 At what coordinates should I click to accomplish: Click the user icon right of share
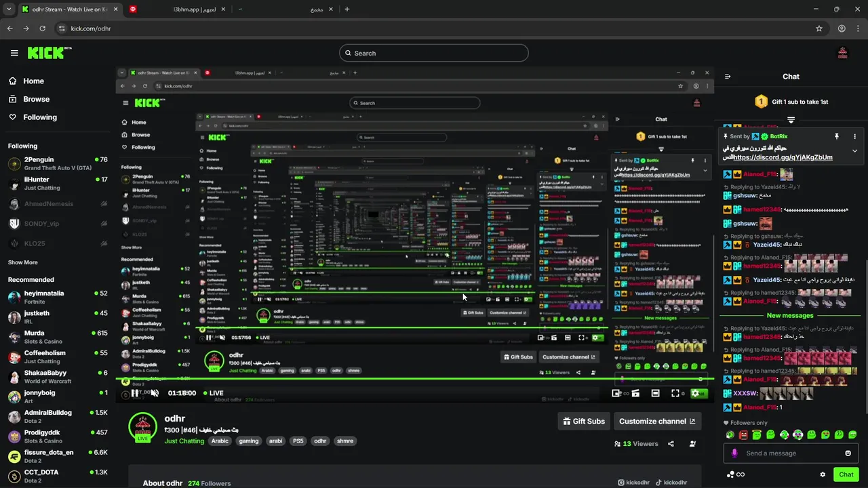(692, 444)
